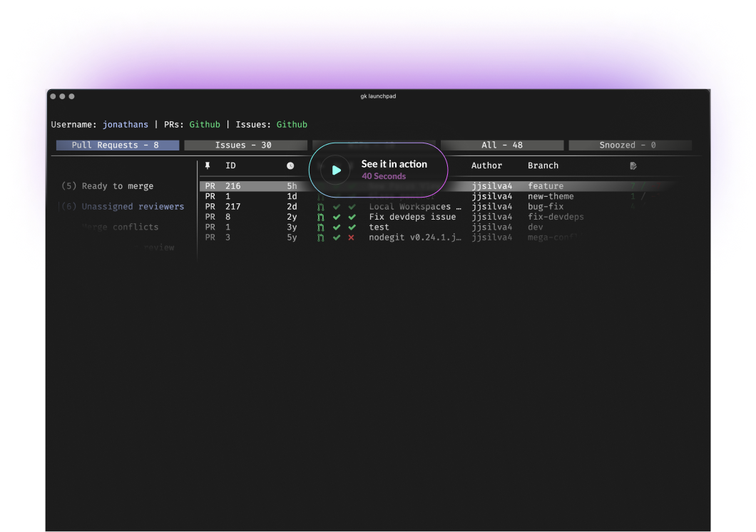Click the Author column header
Image resolution: width=756 pixels, height=532 pixels.
click(x=486, y=165)
